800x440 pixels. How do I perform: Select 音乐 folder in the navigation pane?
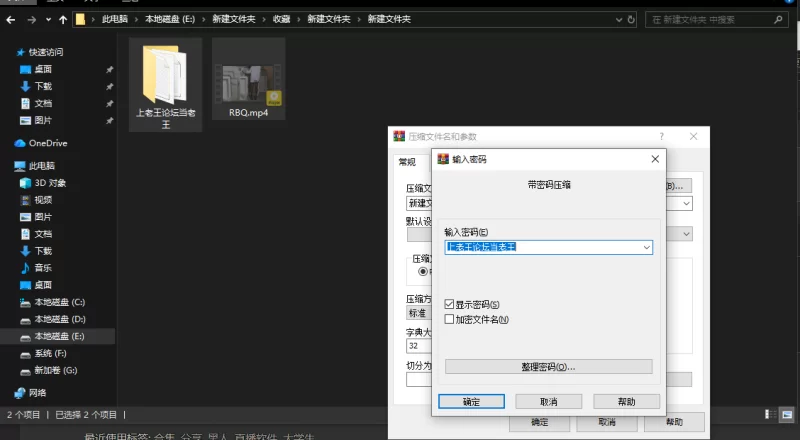43,268
